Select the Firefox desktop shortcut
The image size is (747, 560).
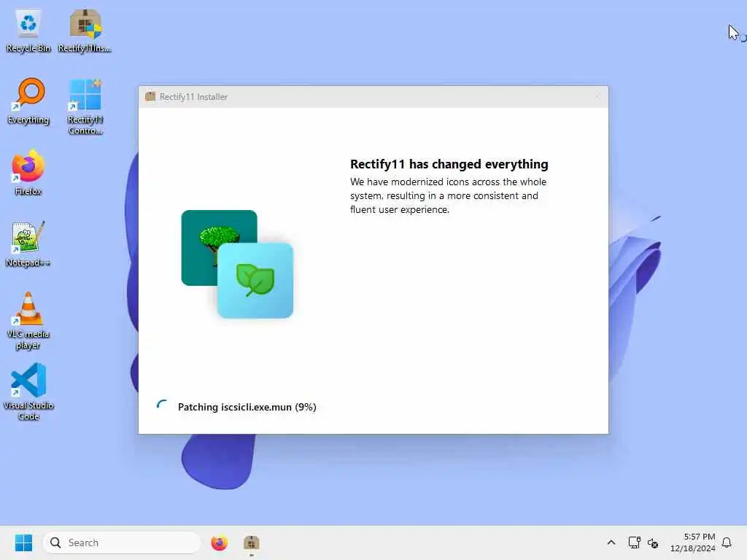point(28,174)
